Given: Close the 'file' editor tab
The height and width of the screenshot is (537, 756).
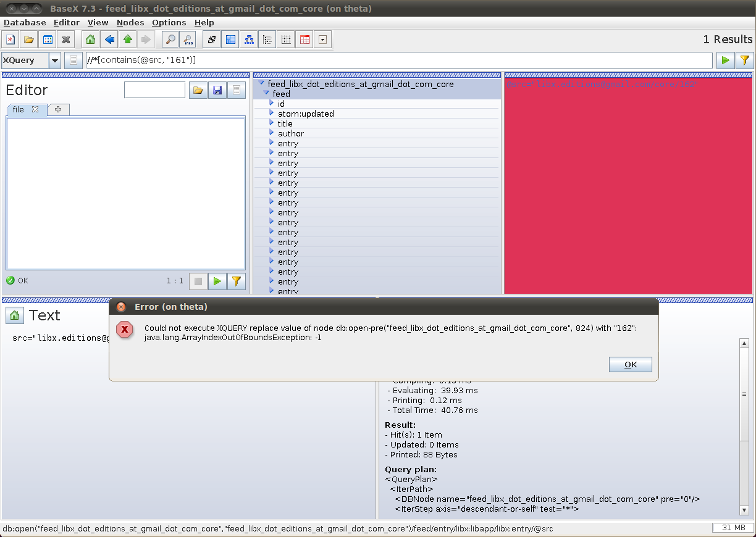Looking at the screenshot, I should [x=35, y=109].
